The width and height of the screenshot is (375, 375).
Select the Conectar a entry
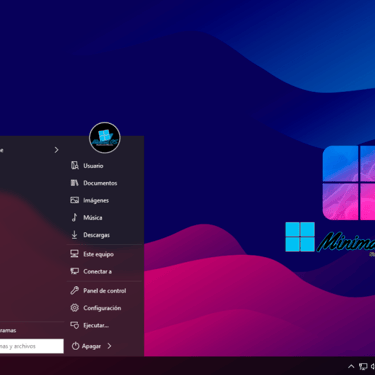tap(97, 272)
